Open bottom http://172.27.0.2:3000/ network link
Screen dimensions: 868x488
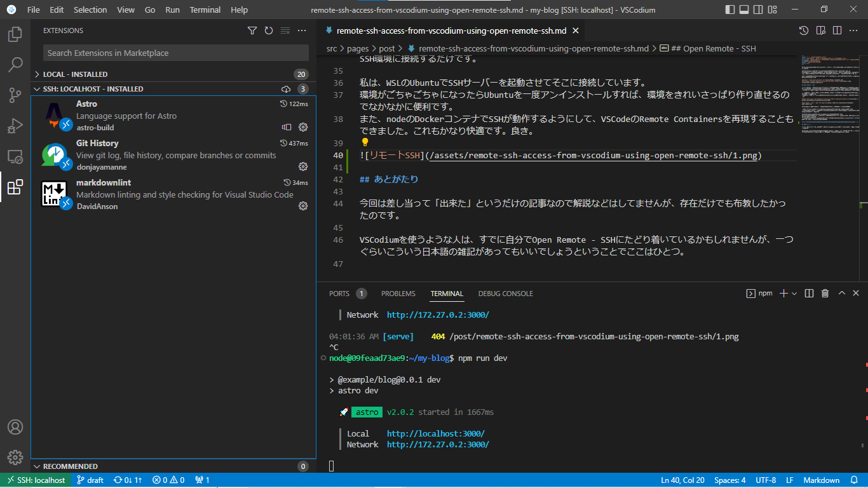[x=438, y=444]
